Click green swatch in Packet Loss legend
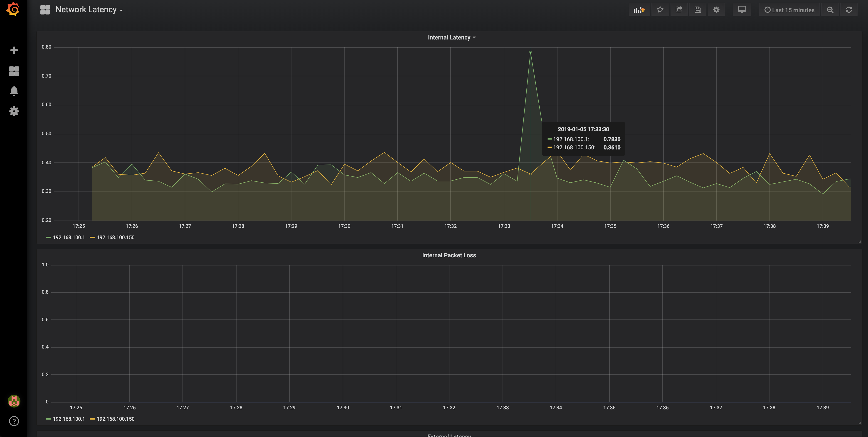Image resolution: width=868 pixels, height=437 pixels. (48, 419)
